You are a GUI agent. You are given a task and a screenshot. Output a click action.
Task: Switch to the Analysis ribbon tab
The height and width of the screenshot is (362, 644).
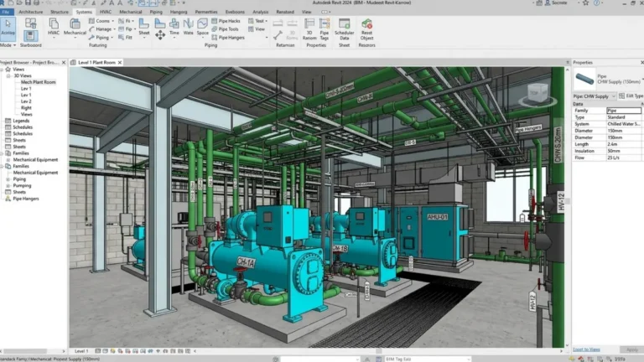[x=261, y=12]
